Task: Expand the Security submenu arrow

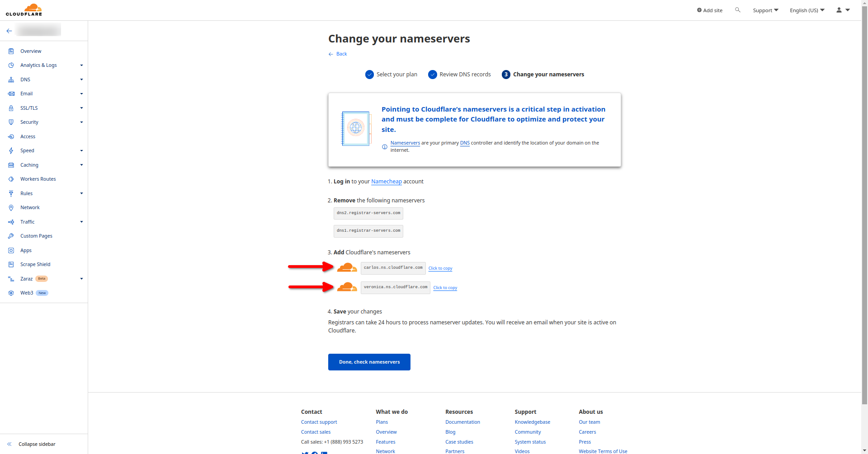Action: click(81, 122)
